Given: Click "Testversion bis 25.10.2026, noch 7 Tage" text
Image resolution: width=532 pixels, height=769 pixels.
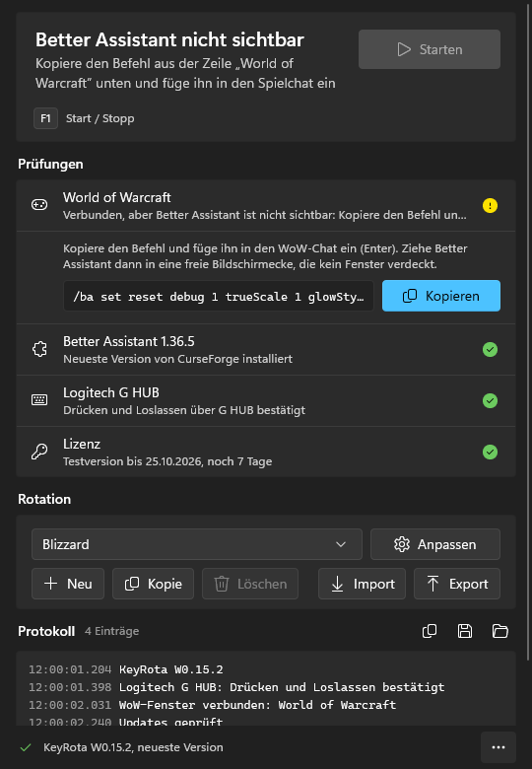Looking at the screenshot, I should click(167, 461).
